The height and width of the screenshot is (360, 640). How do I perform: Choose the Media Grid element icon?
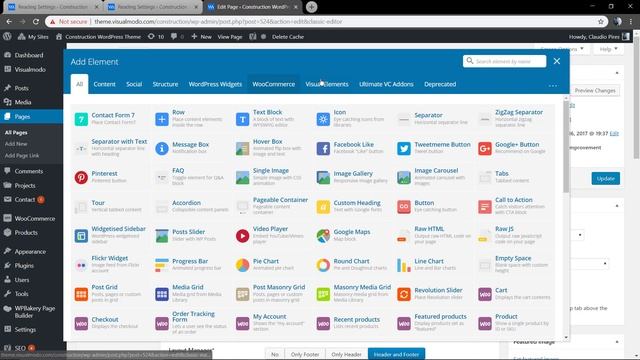click(x=162, y=294)
